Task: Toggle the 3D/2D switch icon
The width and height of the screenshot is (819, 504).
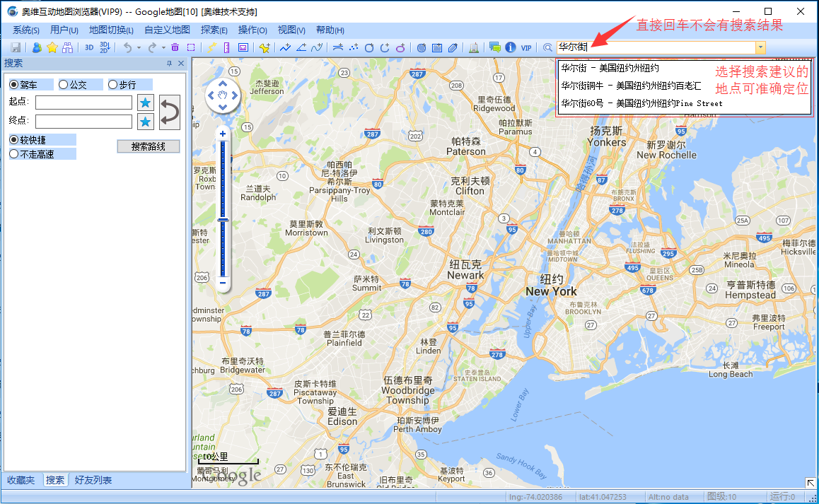Action: 105,47
